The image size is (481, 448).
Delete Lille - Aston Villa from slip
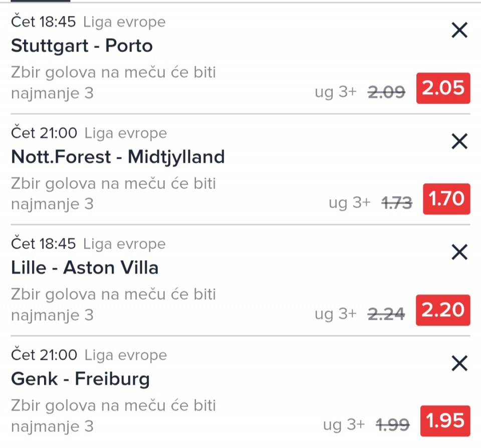click(x=459, y=253)
